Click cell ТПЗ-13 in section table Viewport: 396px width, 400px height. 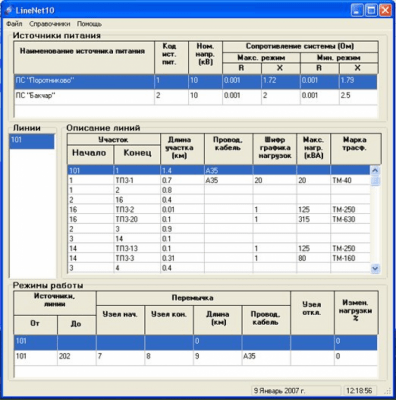coord(137,248)
